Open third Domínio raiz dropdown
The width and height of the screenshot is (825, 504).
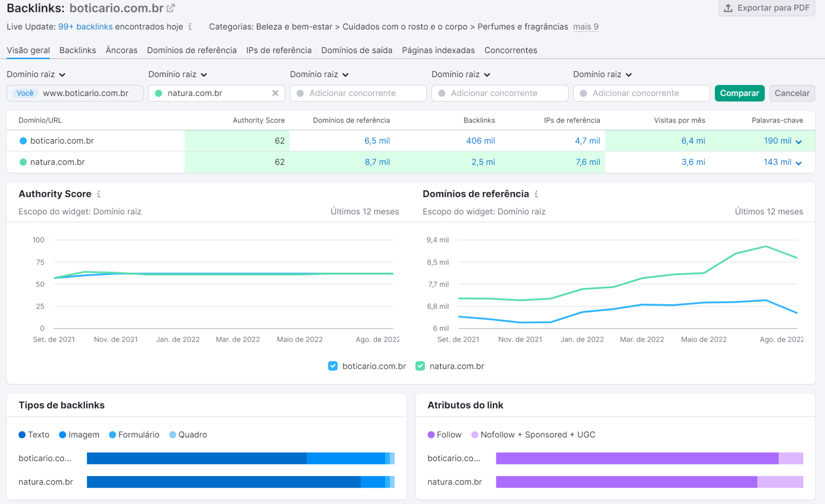[319, 74]
